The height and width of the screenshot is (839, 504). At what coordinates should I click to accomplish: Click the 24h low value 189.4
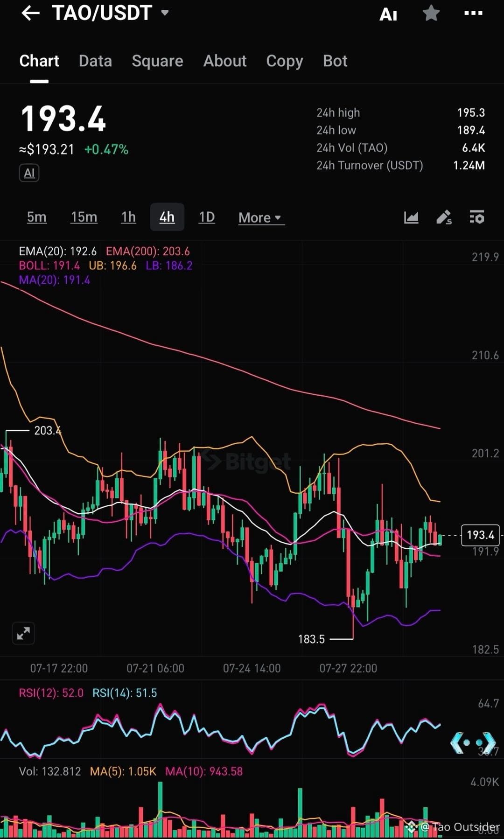(x=471, y=130)
